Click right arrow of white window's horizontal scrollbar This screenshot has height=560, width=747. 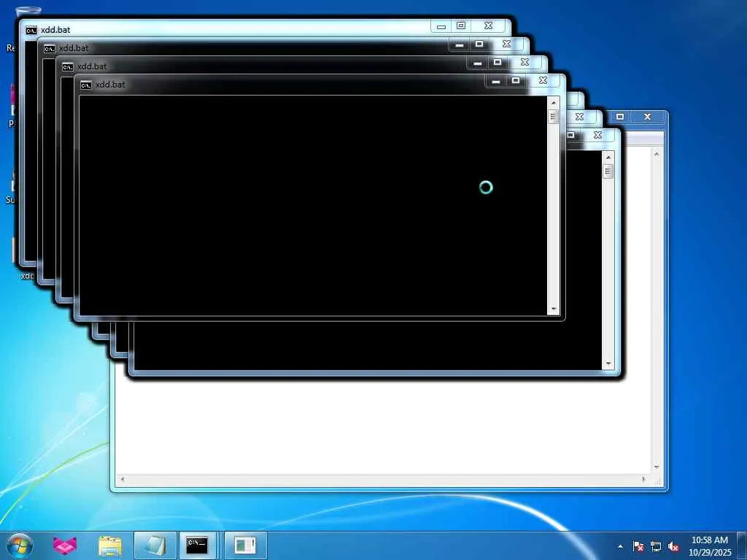[644, 480]
